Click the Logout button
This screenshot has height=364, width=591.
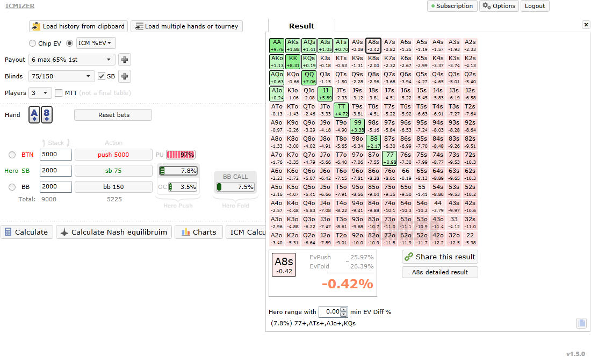tap(535, 6)
